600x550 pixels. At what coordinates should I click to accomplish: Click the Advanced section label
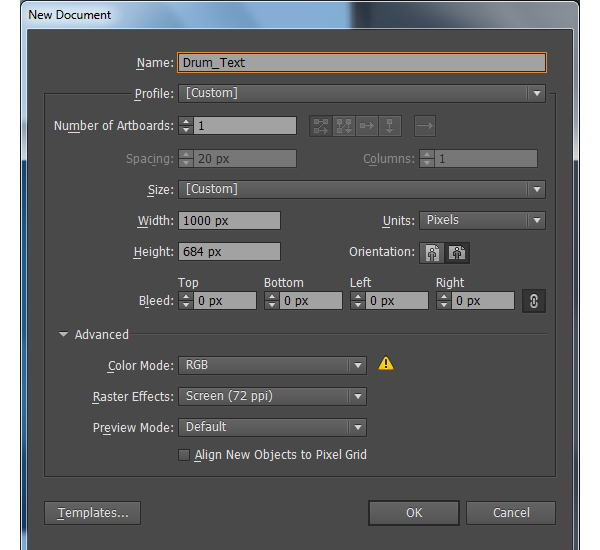point(102,335)
